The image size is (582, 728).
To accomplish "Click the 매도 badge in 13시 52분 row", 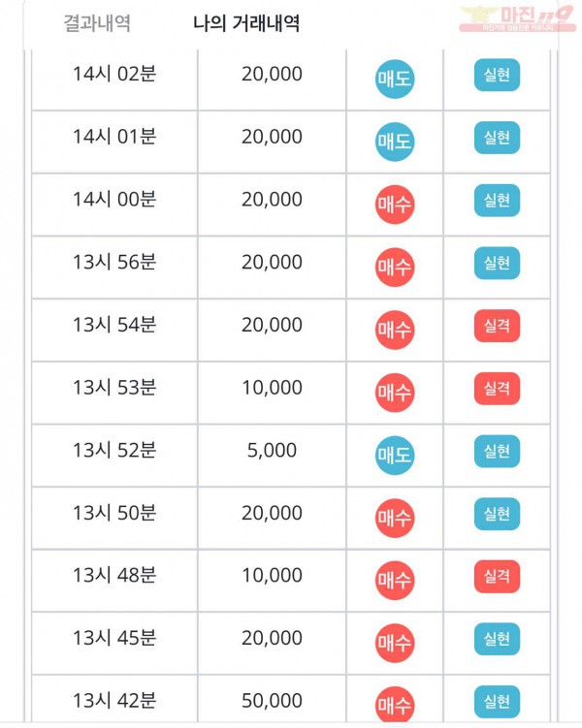I will pyautogui.click(x=395, y=455).
